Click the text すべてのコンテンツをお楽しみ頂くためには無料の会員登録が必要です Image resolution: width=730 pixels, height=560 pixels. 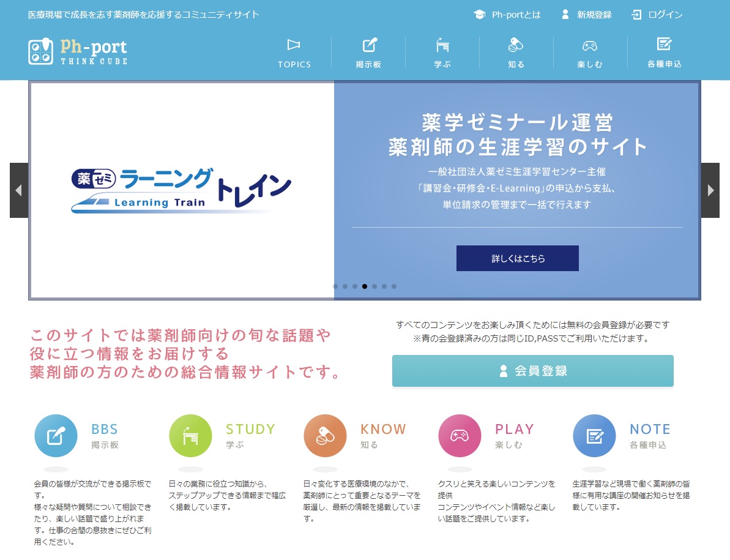point(532,325)
